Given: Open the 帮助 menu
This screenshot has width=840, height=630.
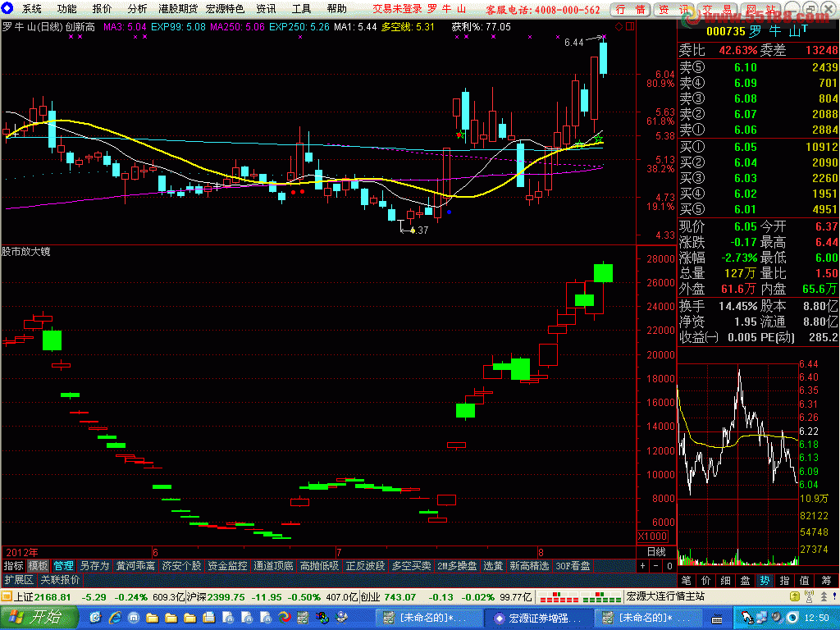Looking at the screenshot, I should (x=336, y=8).
